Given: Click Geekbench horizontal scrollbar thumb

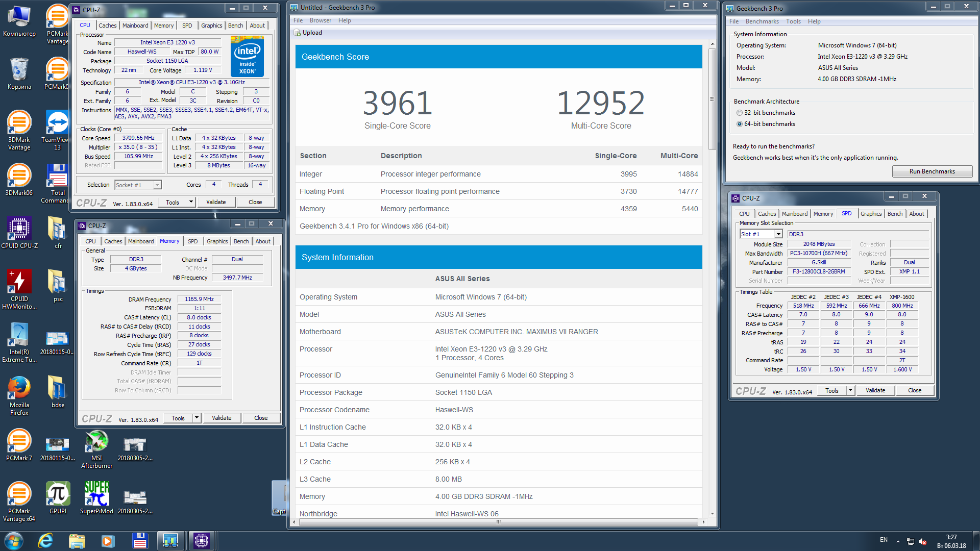Looking at the screenshot, I should tap(498, 522).
